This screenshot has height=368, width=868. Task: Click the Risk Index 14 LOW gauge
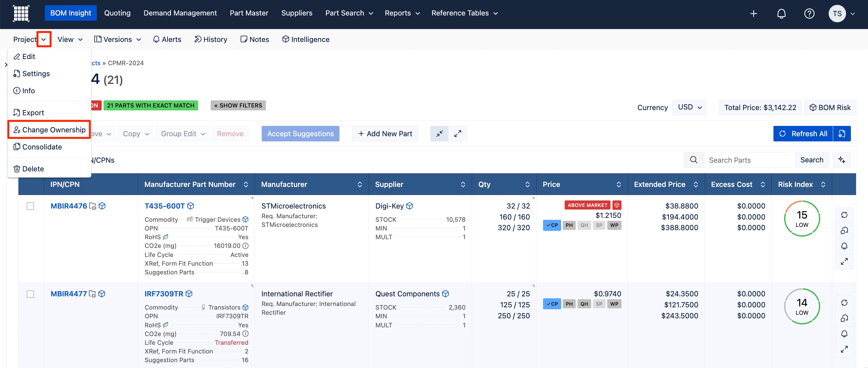point(802,306)
